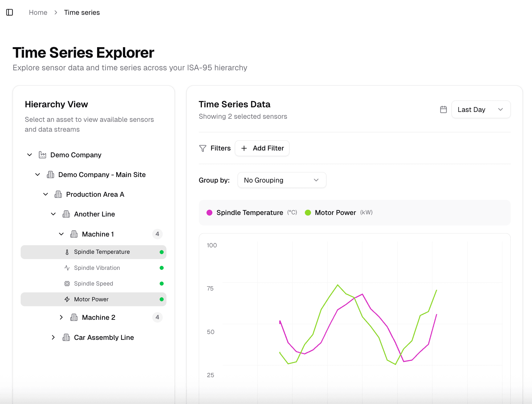Collapse the Production Area A node
Image resolution: width=532 pixels, height=404 pixels.
click(46, 194)
